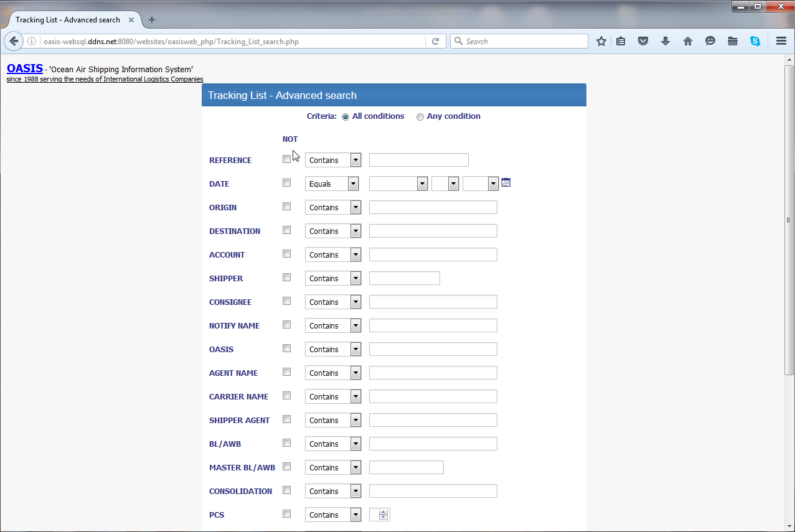Focus the CONSIGNEE input field
Screen dimensions: 795x532
coord(433,302)
